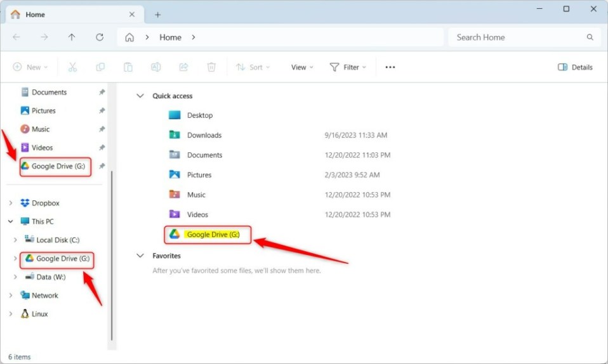Go up one level with Up arrow
Image resolution: width=608 pixels, height=364 pixels.
pyautogui.click(x=72, y=37)
